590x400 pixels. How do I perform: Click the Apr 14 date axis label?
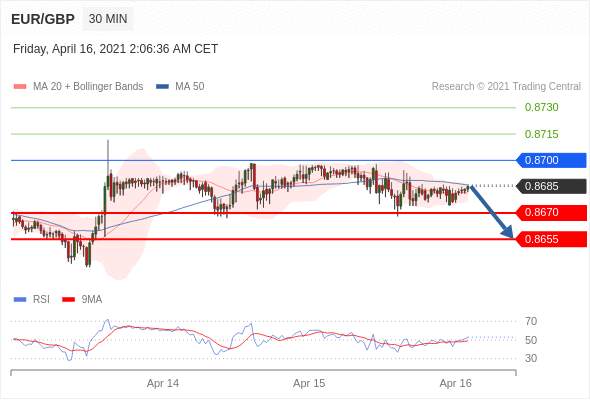point(163,383)
